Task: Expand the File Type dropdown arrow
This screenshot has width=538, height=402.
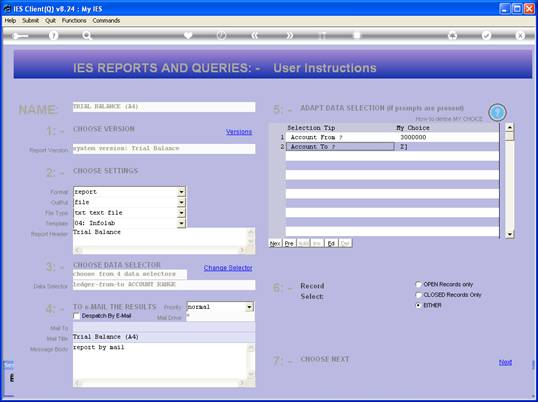Action: click(x=182, y=213)
